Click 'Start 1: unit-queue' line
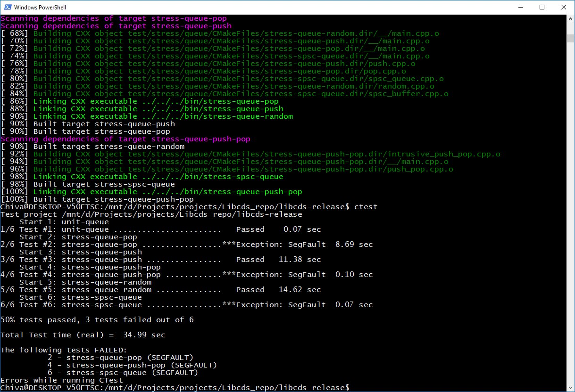Viewport: 575px width, 392px height. 64,222
